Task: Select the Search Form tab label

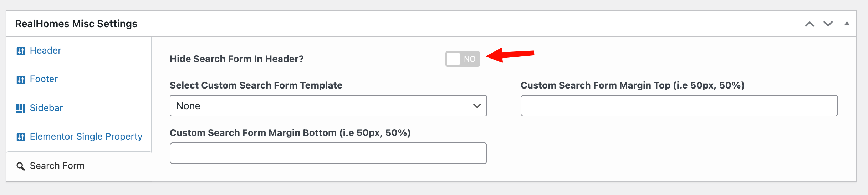Action: (57, 166)
